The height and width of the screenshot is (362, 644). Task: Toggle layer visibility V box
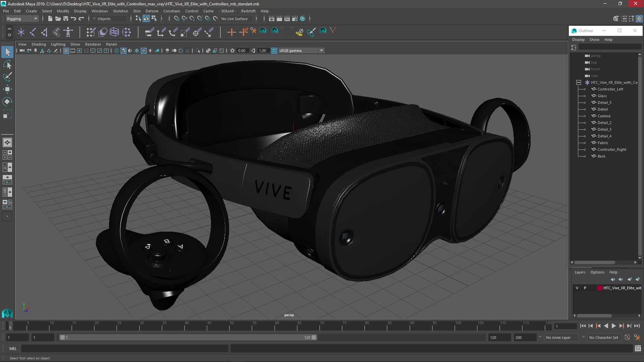pyautogui.click(x=577, y=288)
